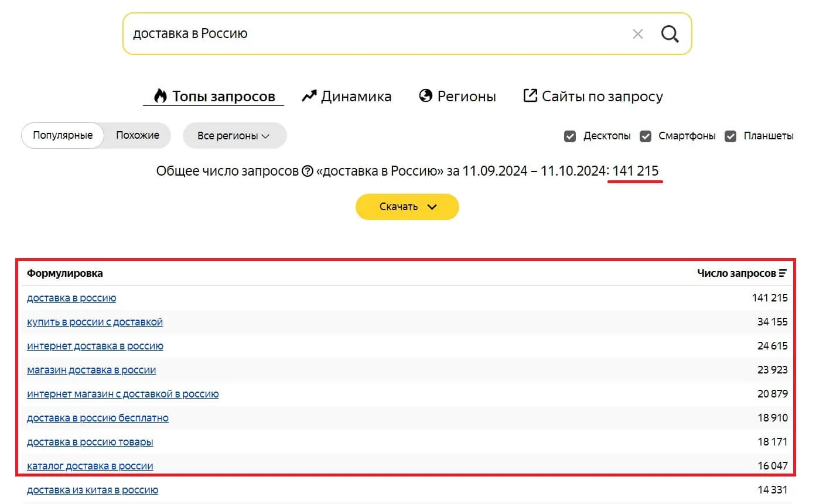
Task: Click 'доставка в россию бесплатно' query link
Action: pyautogui.click(x=98, y=418)
